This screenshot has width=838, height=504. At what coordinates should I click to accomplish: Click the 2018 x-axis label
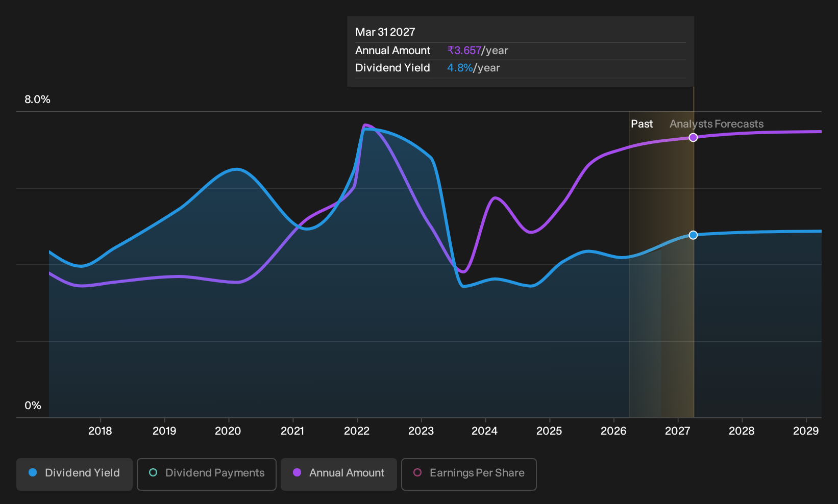tap(100, 431)
